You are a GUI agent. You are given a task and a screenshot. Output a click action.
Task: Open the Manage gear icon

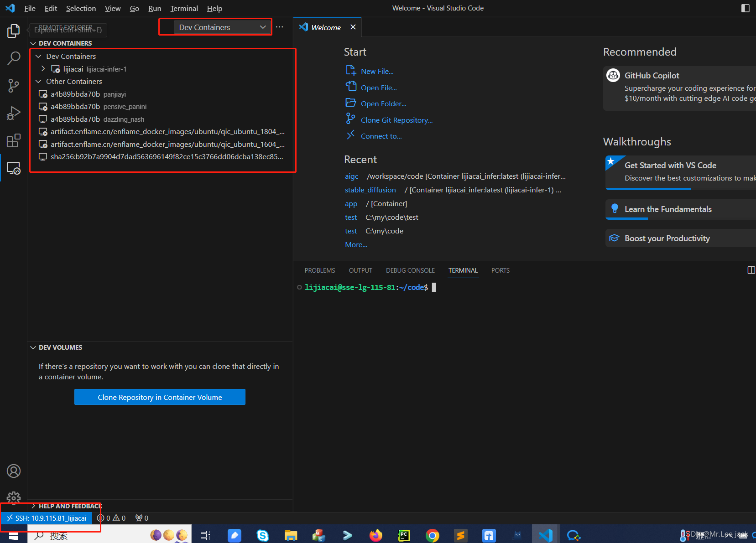point(14,498)
